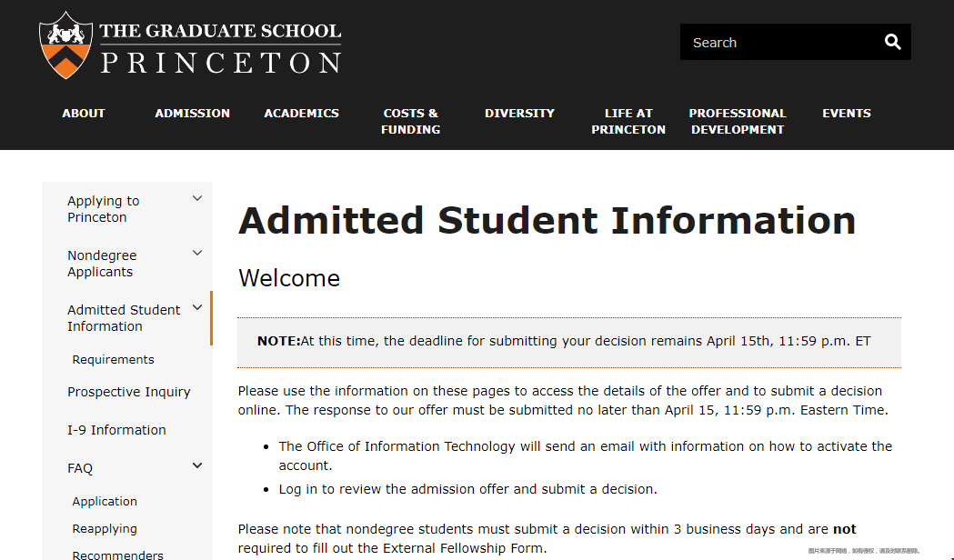Expand the Nondegree Applicants chevron

click(197, 253)
